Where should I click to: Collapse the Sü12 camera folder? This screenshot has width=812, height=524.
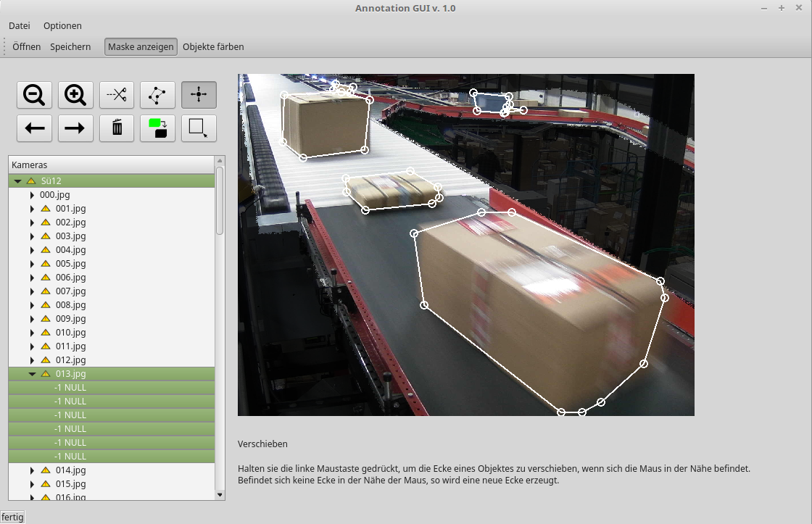tap(18, 181)
